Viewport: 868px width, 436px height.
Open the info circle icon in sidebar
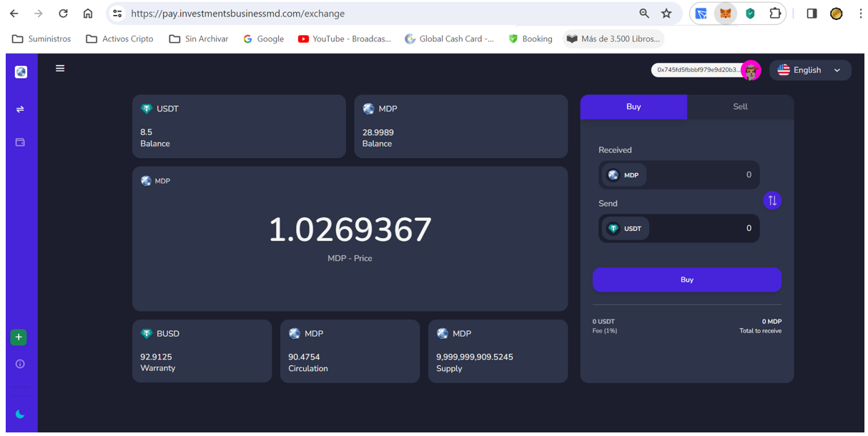click(x=20, y=364)
